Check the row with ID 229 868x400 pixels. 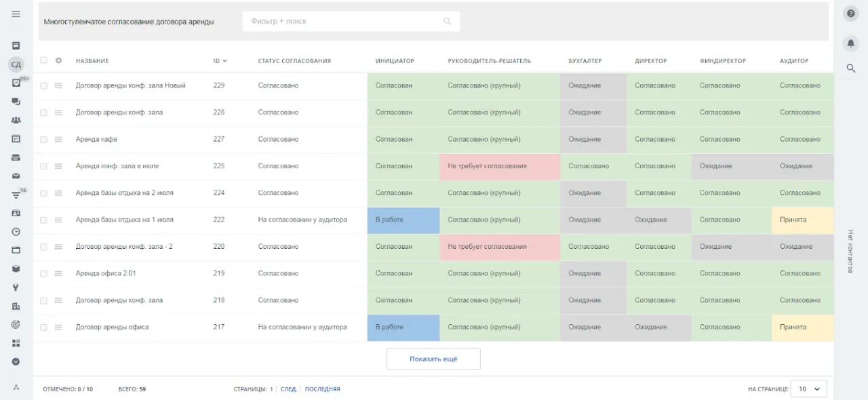43,86
